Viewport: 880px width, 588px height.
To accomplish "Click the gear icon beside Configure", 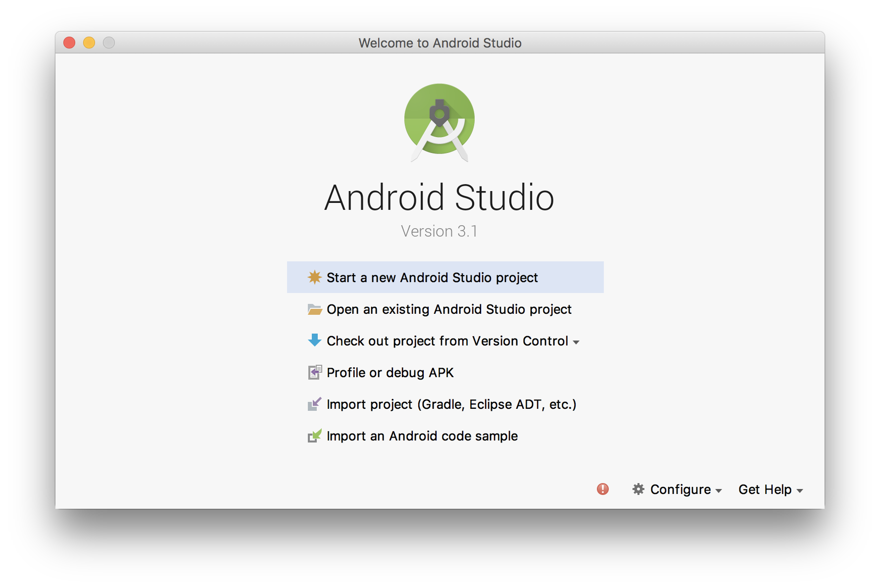I will click(x=638, y=490).
